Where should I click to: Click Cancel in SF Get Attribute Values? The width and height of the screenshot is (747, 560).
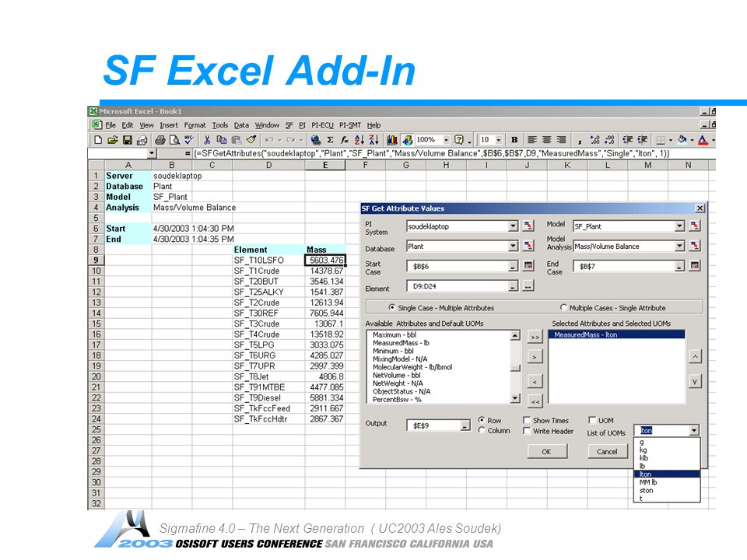(607, 451)
